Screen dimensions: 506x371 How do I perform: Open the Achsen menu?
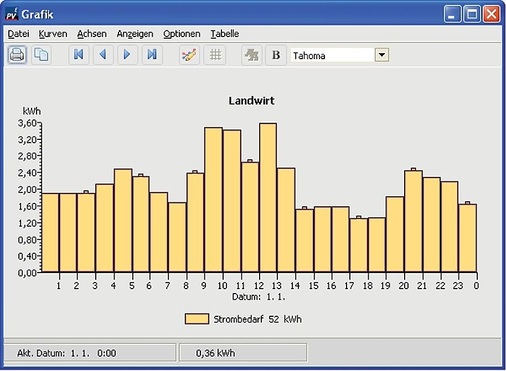point(92,34)
